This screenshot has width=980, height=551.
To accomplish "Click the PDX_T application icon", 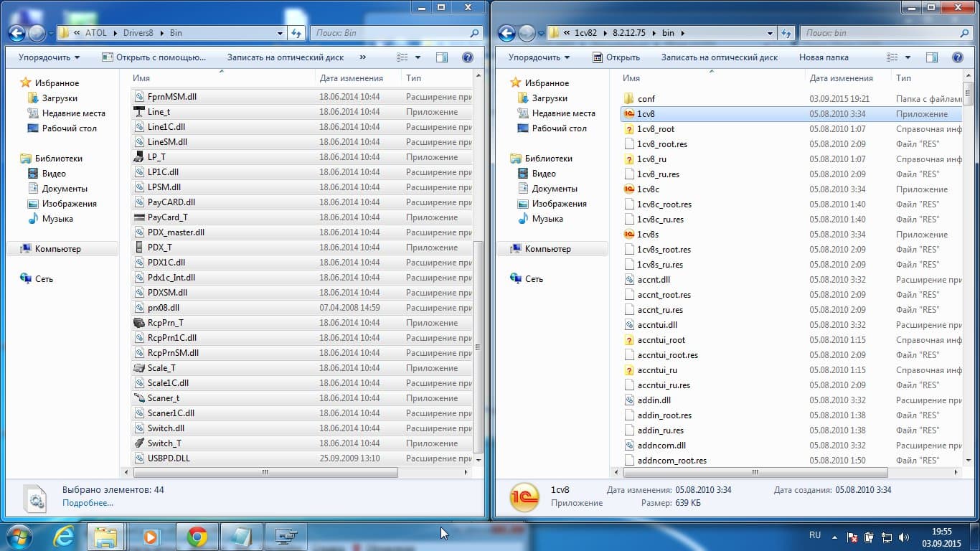I will pyautogui.click(x=139, y=248).
